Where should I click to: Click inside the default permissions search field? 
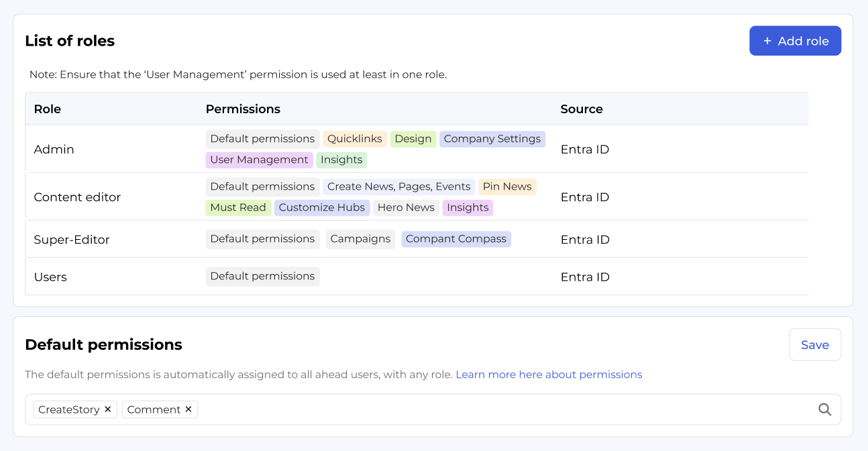470,409
